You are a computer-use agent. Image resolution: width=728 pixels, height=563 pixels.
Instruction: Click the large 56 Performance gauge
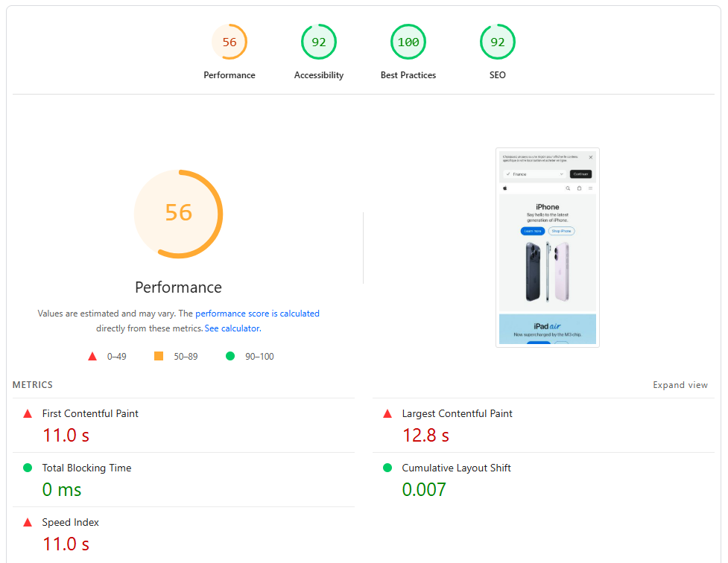[178, 214]
